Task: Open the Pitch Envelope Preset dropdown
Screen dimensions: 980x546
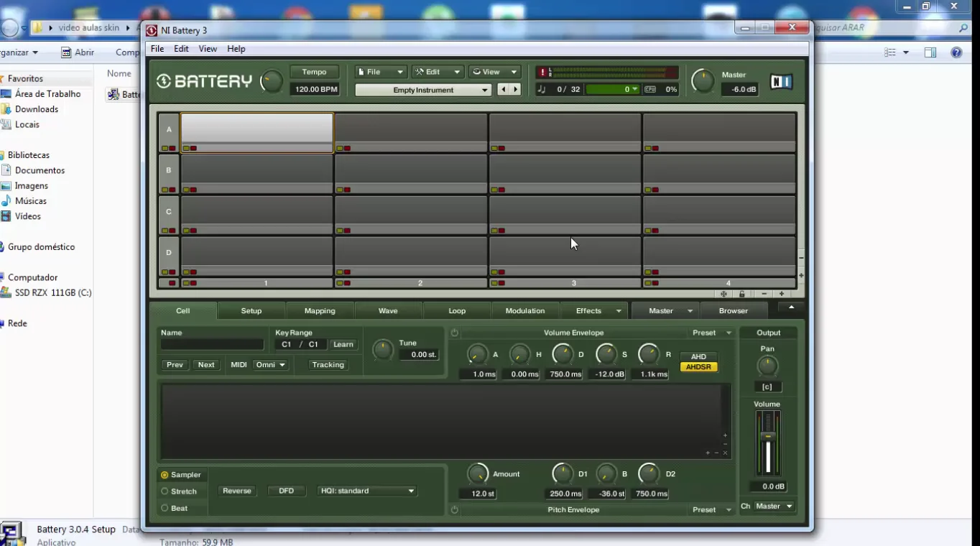Action: 711,509
